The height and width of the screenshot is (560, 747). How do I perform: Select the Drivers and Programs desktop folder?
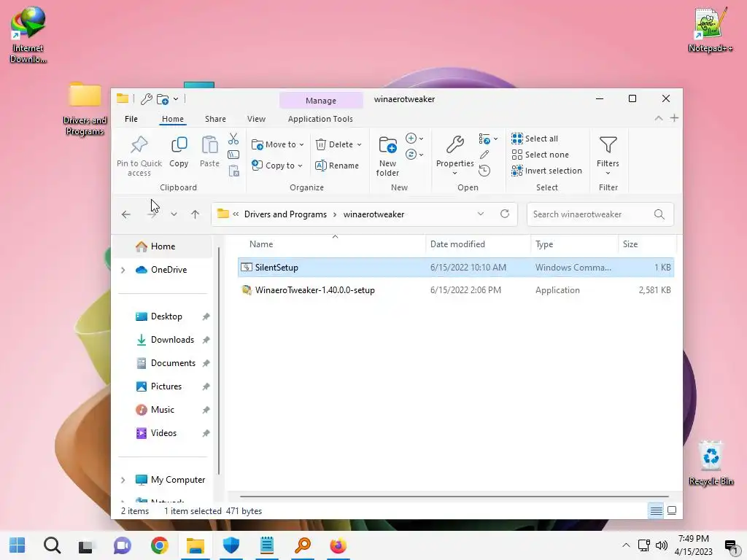pos(85,109)
